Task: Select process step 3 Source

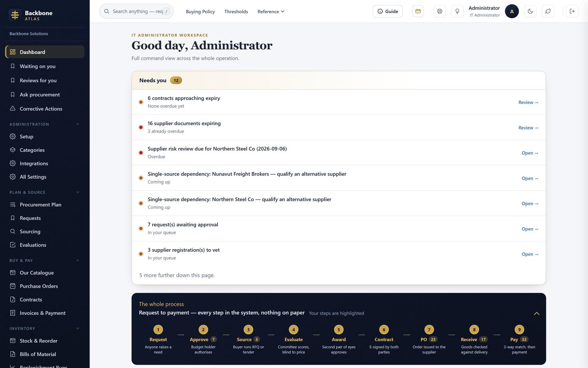Action: click(x=248, y=339)
